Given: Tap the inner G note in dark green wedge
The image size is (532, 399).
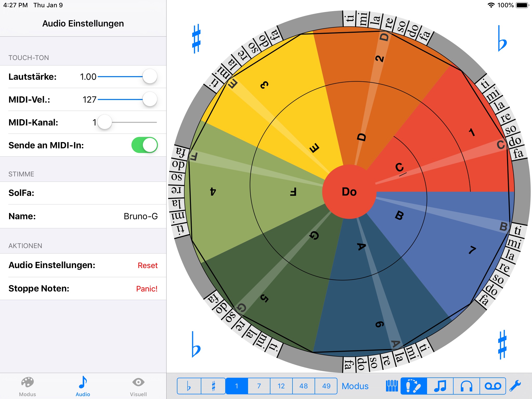Looking at the screenshot, I should 314,235.
